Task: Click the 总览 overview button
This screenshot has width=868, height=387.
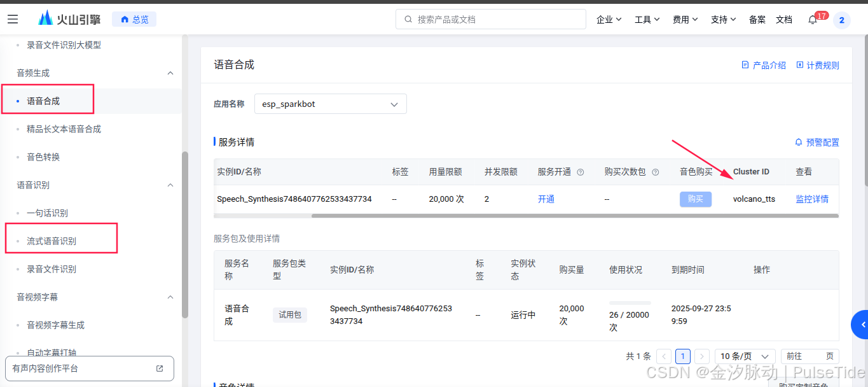Action: click(x=134, y=20)
